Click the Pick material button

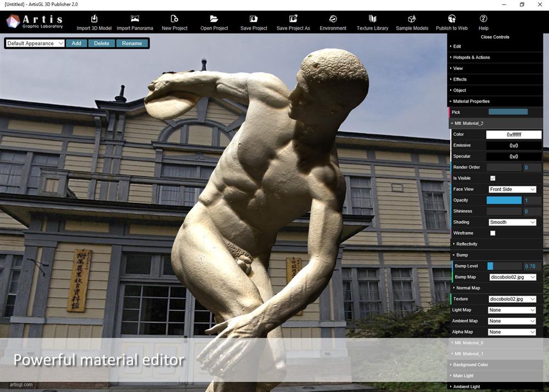(x=508, y=112)
